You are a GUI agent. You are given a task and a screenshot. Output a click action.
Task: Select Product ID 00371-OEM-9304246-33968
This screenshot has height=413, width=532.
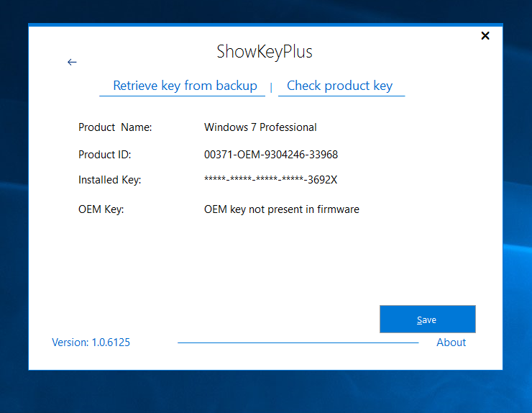pos(271,155)
